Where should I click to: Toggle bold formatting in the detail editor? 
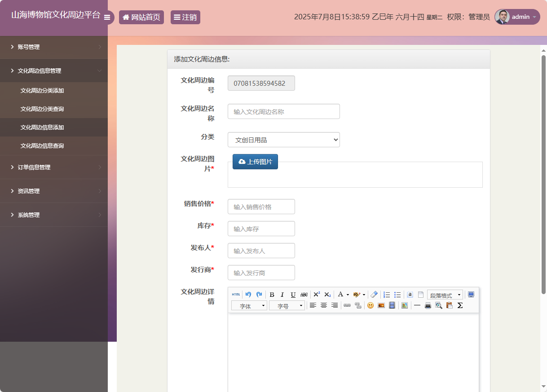coord(272,295)
